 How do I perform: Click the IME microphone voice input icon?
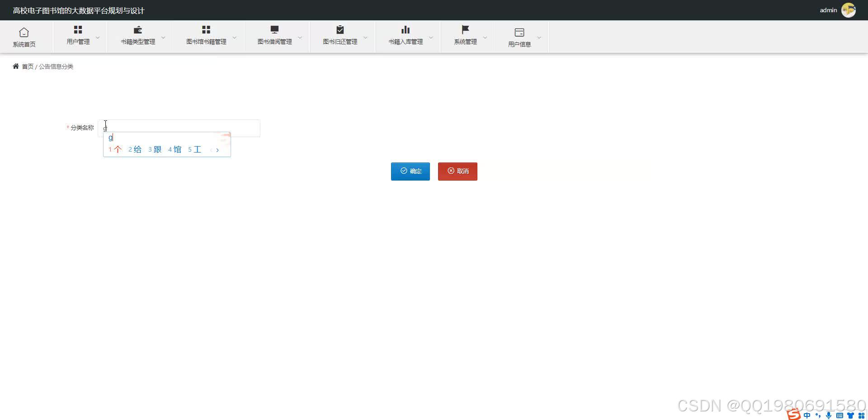829,415
